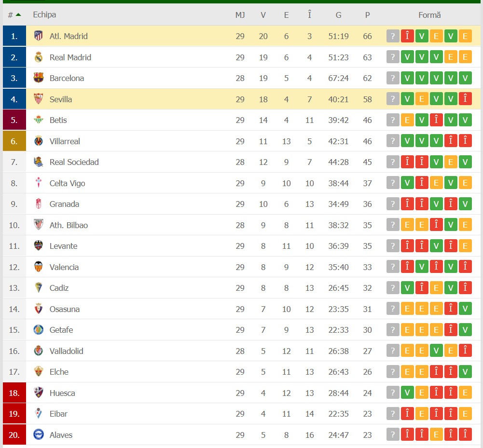The width and height of the screenshot is (483, 448).
Task: Open the Celta Vigo team link
Action: pyautogui.click(x=67, y=183)
